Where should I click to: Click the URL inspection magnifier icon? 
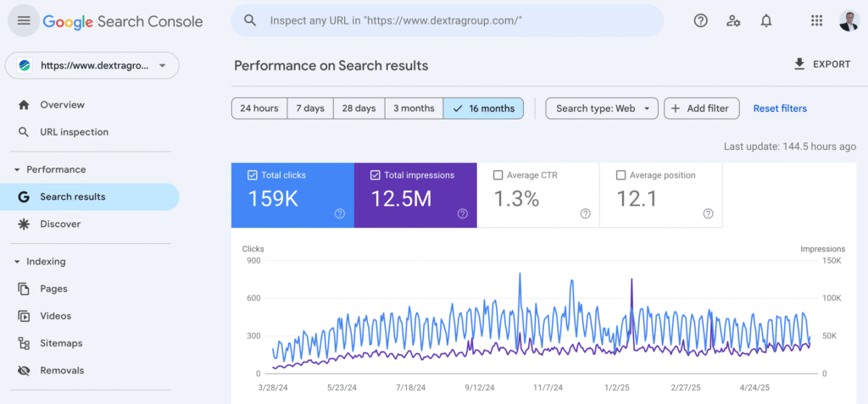tap(23, 132)
